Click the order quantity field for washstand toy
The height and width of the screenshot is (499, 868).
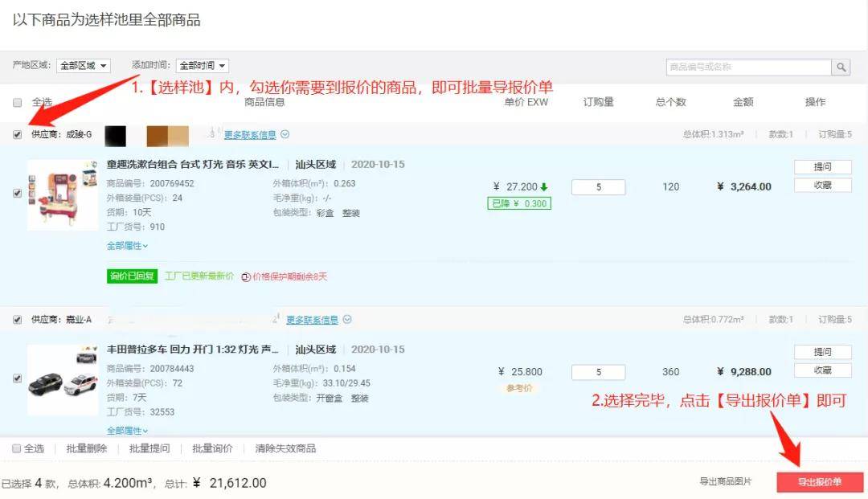(598, 187)
